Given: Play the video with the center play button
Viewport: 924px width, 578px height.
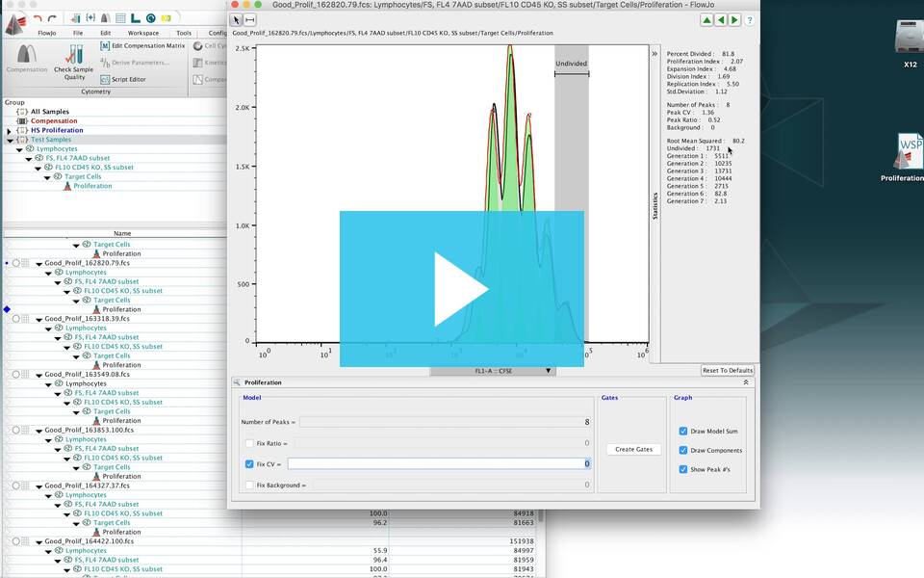Looking at the screenshot, I should [461, 289].
